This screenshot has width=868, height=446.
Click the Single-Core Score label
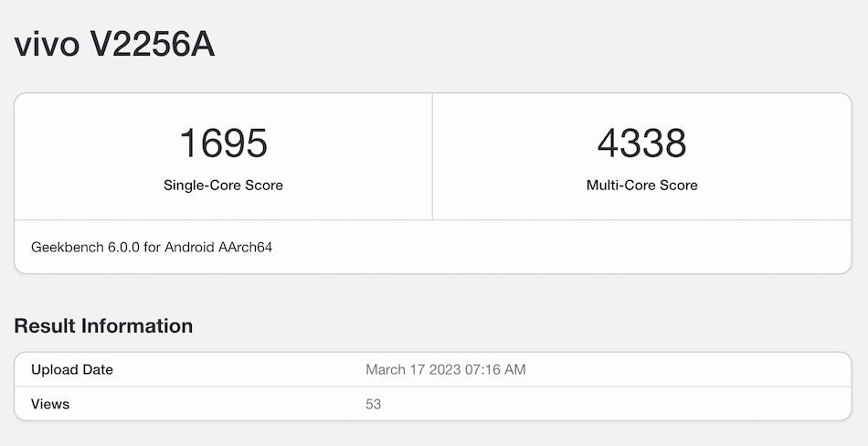click(x=223, y=185)
